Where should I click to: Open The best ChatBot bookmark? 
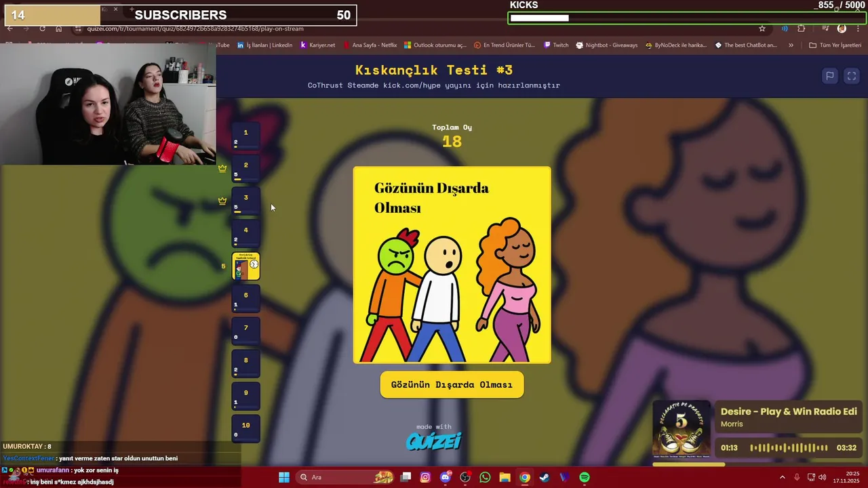point(746,45)
